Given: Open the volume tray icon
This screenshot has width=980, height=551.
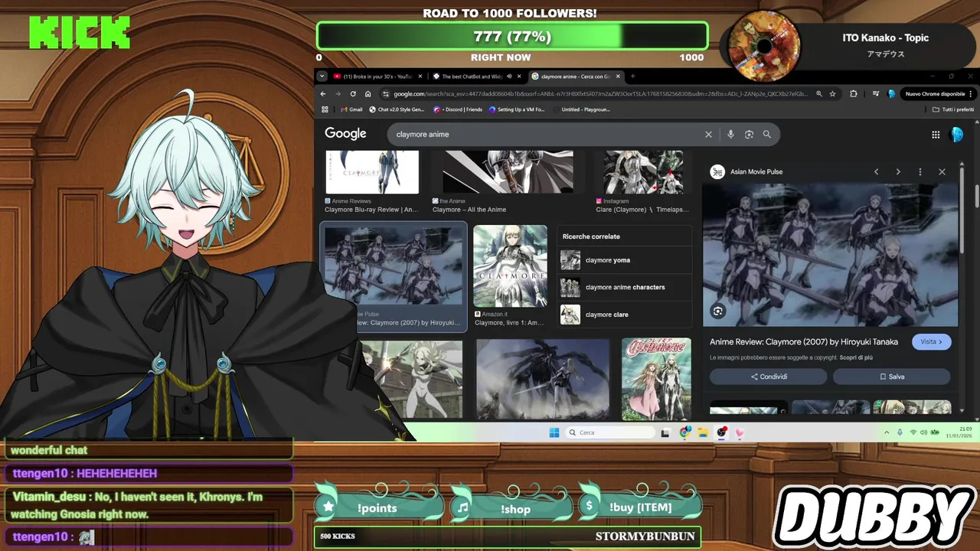Looking at the screenshot, I should click(924, 432).
